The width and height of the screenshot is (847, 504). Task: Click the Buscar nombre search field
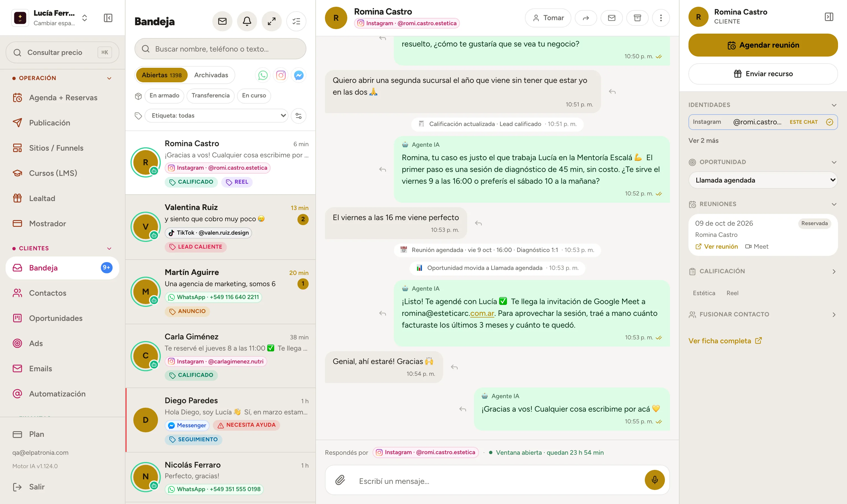click(220, 49)
